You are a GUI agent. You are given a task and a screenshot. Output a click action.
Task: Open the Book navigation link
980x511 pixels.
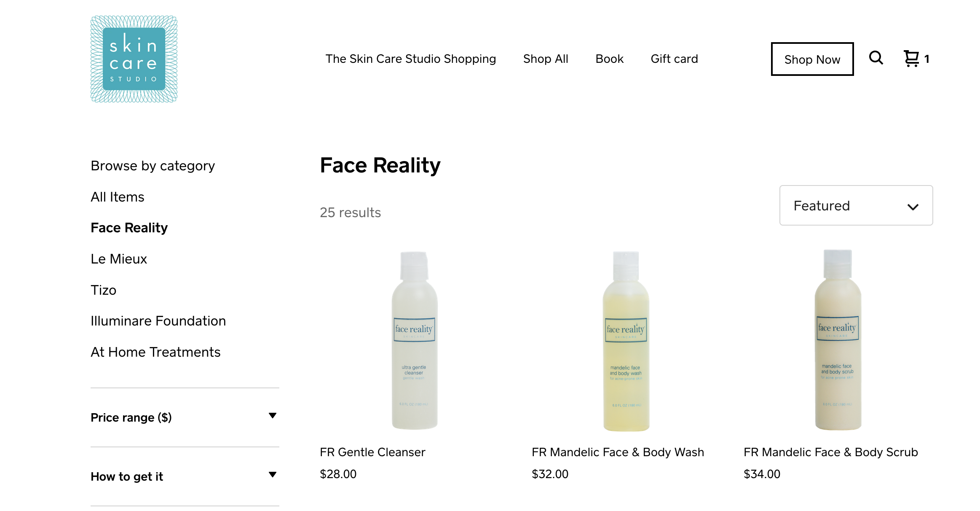coord(609,59)
